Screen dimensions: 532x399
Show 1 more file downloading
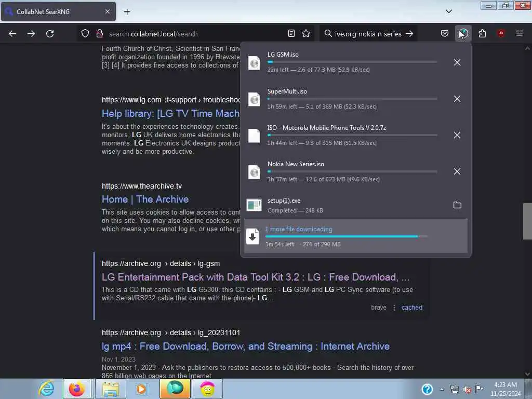pyautogui.click(x=355, y=236)
